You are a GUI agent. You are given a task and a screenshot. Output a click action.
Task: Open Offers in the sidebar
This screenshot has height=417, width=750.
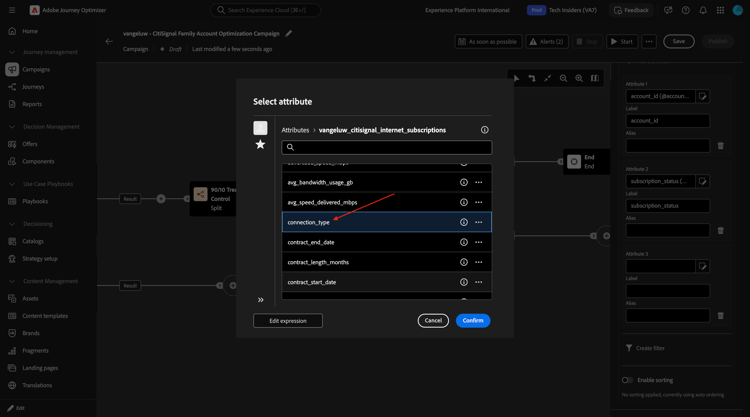tap(30, 144)
